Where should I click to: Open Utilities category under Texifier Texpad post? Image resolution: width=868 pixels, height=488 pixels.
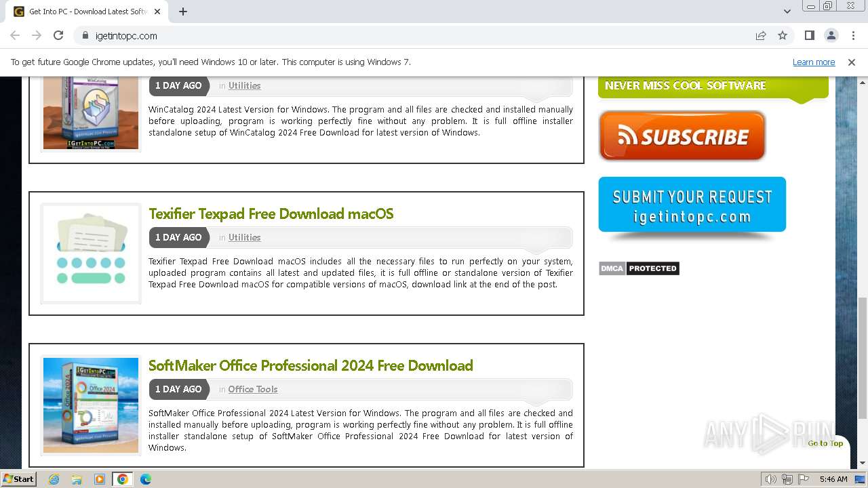244,237
